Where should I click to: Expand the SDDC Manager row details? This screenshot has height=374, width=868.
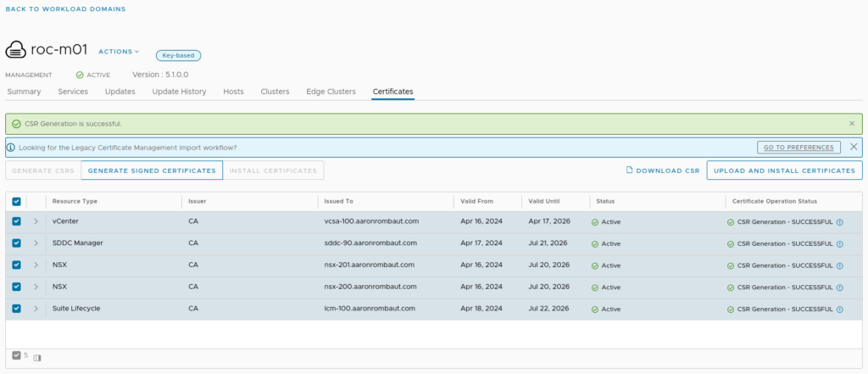click(36, 243)
